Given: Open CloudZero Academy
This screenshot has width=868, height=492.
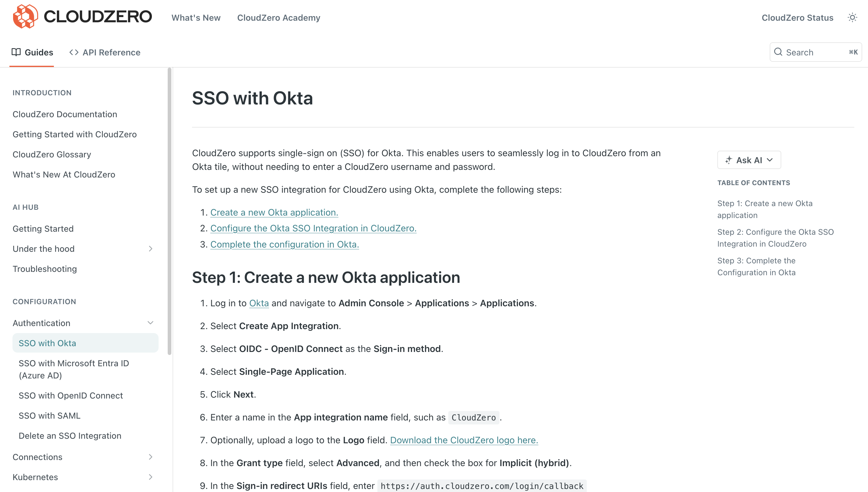Looking at the screenshot, I should (279, 18).
